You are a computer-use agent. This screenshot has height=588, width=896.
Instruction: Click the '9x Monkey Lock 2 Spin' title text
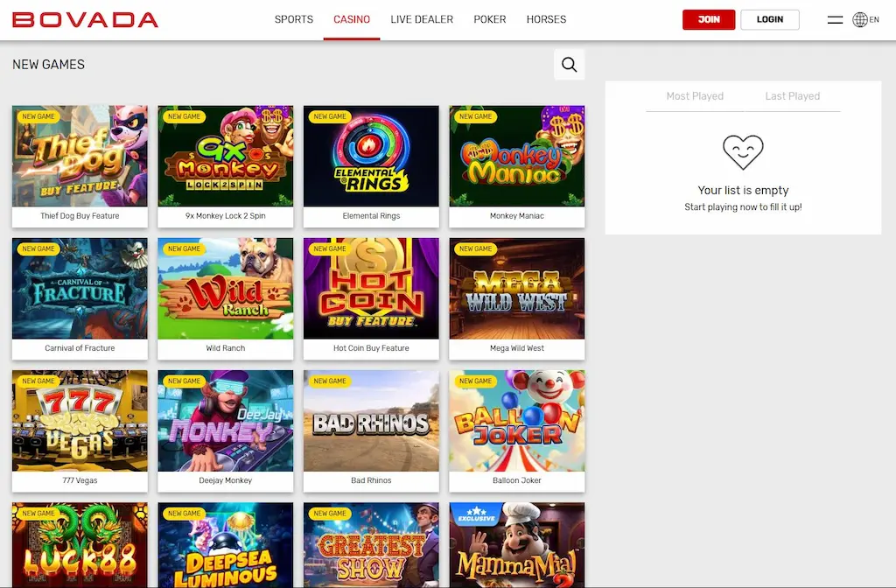pyautogui.click(x=225, y=216)
